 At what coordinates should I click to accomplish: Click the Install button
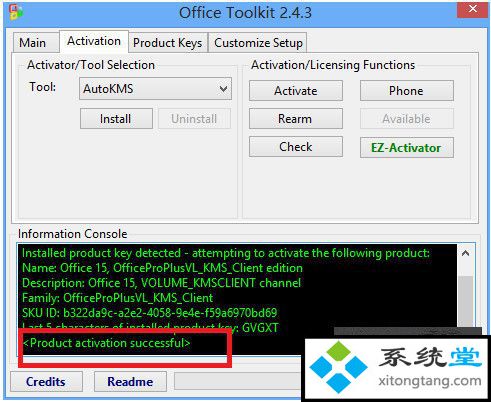click(116, 119)
